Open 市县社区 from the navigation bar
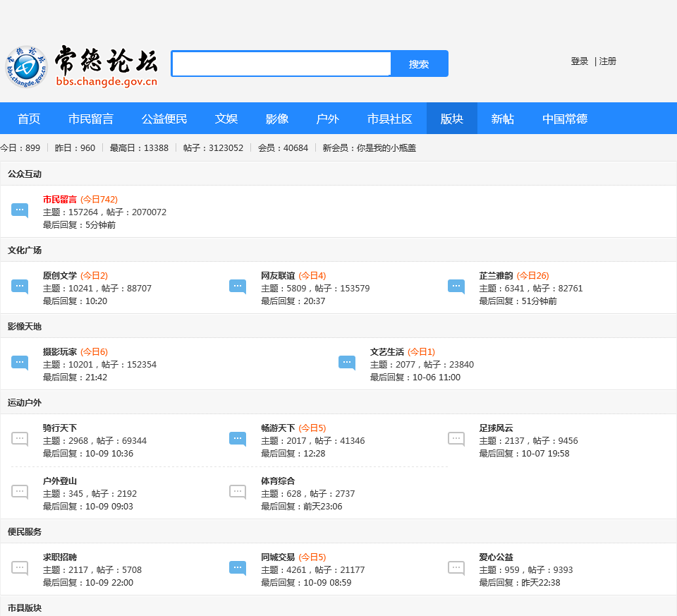The height and width of the screenshot is (616, 677). [390, 119]
